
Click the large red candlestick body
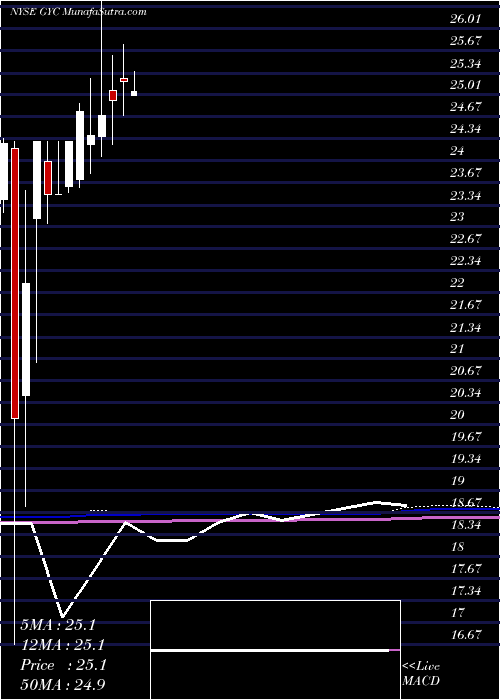click(x=15, y=283)
